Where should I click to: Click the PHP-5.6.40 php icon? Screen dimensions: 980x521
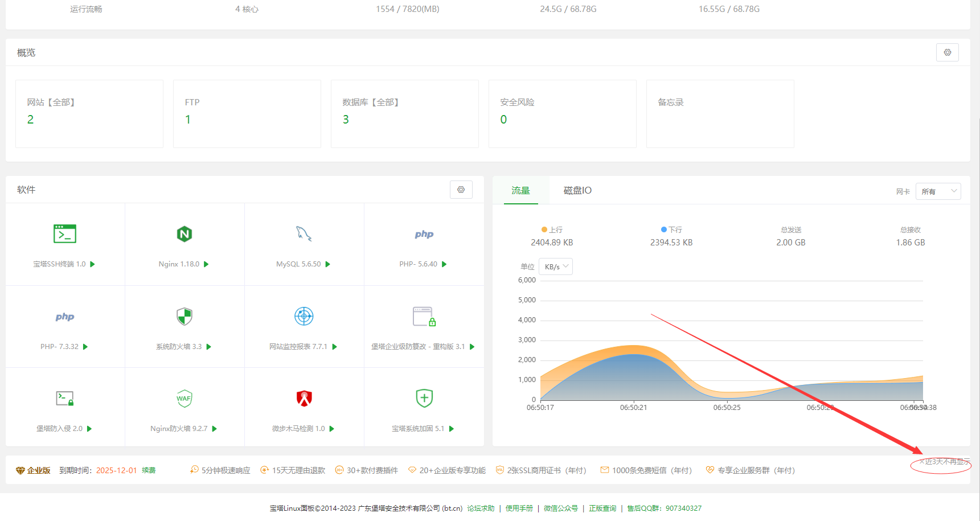coord(424,234)
